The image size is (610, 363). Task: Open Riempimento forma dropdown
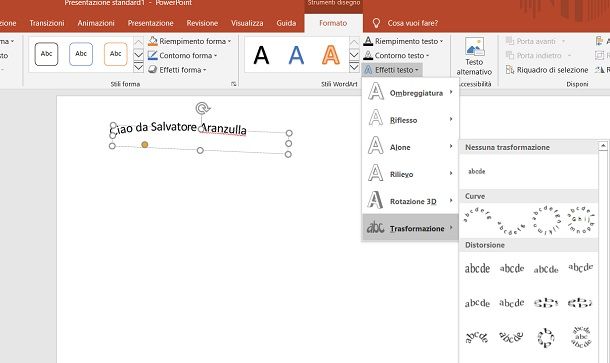coord(189,41)
